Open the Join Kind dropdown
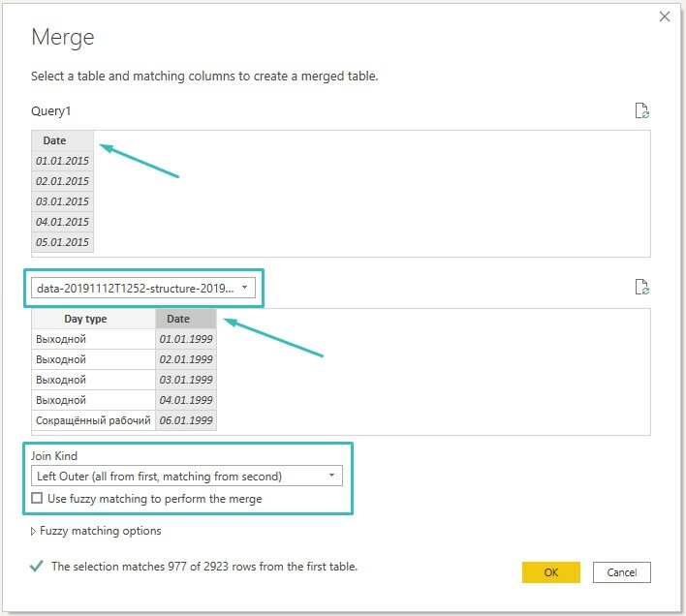 (187, 476)
